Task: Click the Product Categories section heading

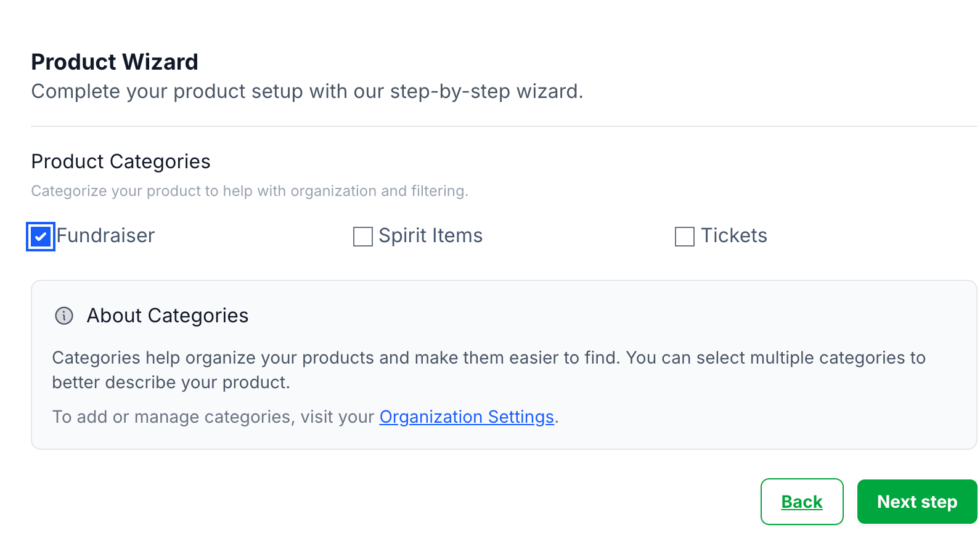Action: pyautogui.click(x=121, y=161)
